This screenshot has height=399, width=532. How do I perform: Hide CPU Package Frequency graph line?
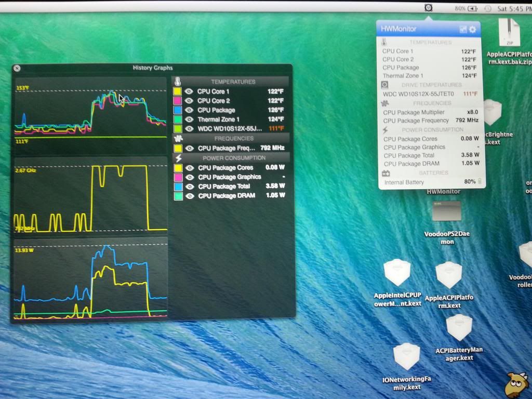[189, 148]
